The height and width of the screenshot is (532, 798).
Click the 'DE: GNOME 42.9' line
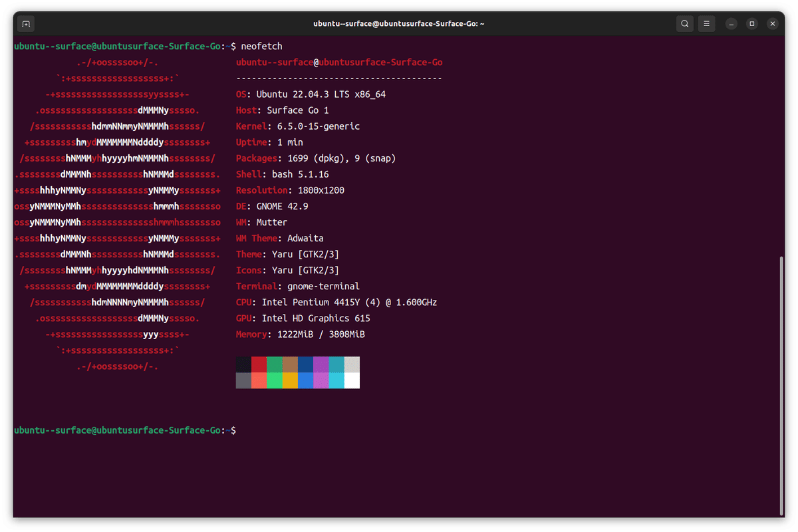272,206
